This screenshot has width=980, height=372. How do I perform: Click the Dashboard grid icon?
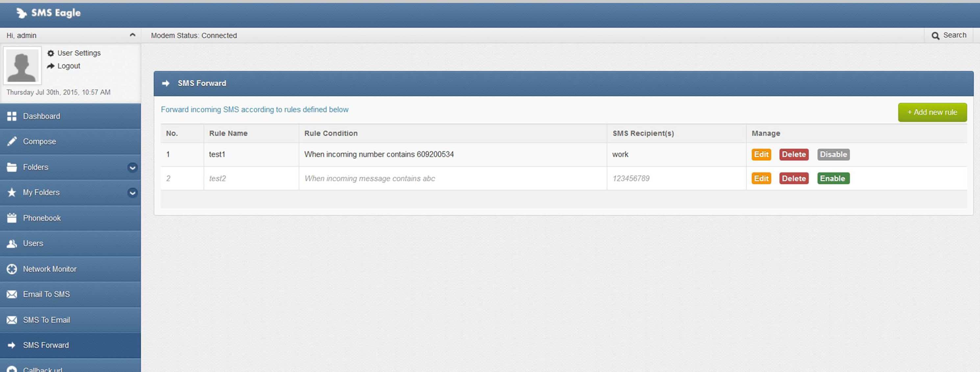pyautogui.click(x=12, y=117)
